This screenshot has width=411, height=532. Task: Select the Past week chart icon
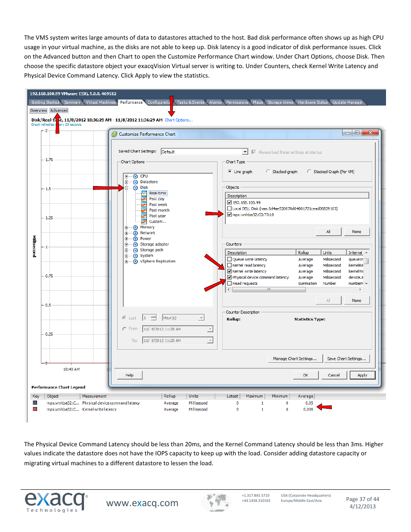coord(144,205)
